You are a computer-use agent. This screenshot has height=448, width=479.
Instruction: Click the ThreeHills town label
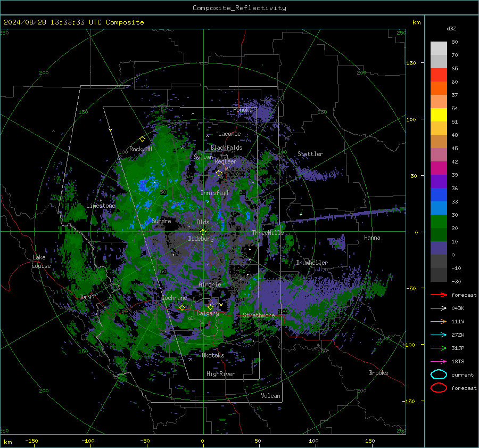[268, 233]
